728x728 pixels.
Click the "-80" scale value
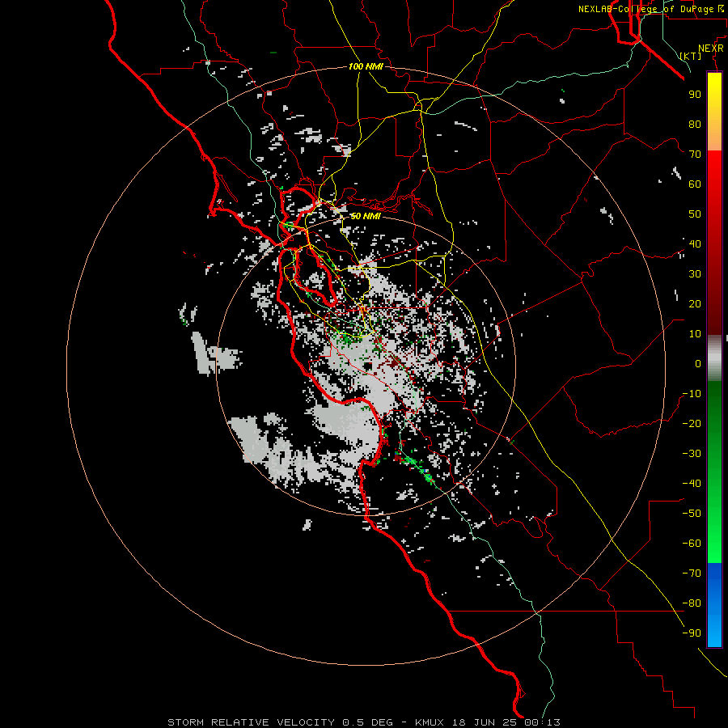692,603
